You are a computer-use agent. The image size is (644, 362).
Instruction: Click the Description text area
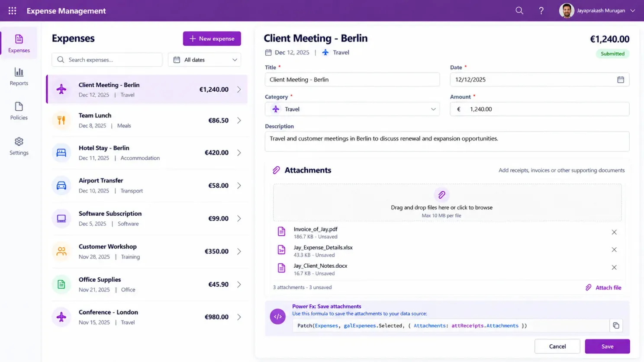(x=447, y=141)
